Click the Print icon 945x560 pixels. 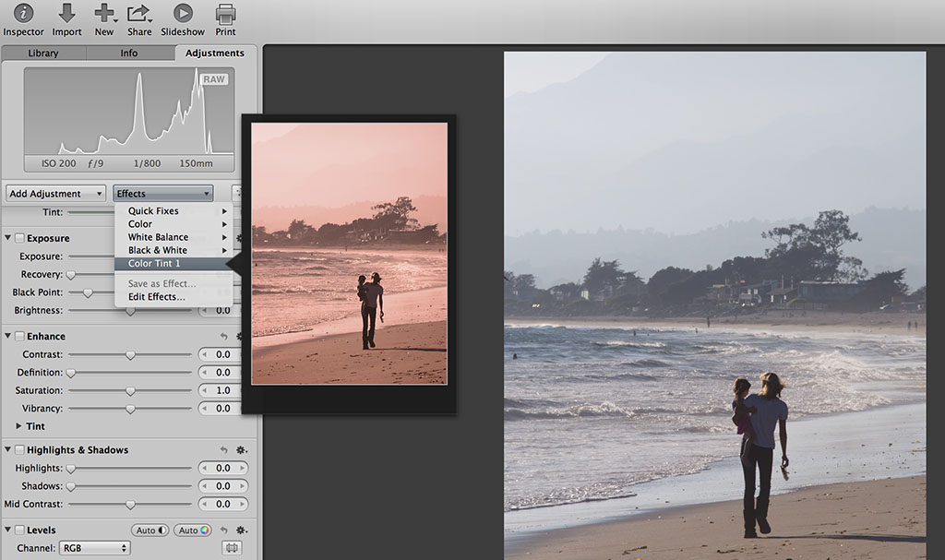click(225, 14)
